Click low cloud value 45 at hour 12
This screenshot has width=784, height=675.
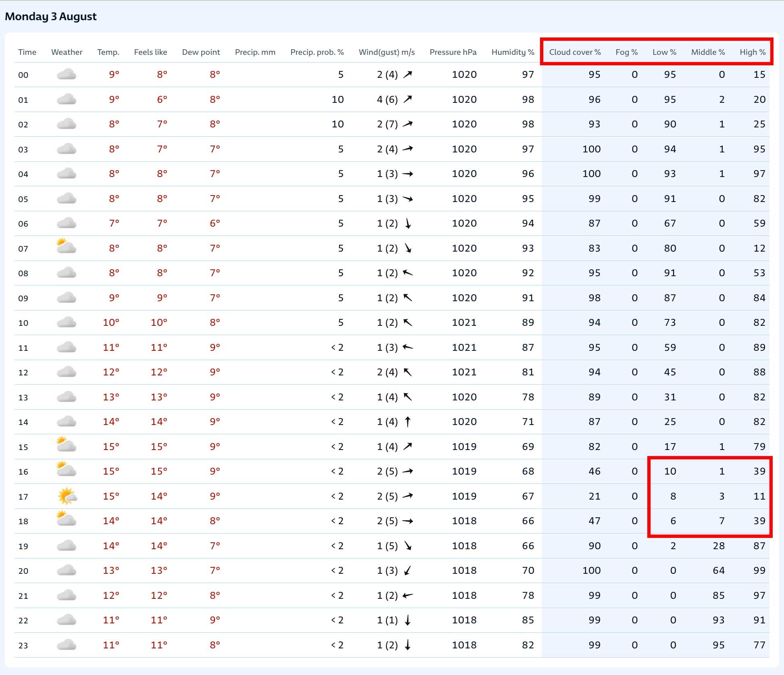pyautogui.click(x=670, y=372)
